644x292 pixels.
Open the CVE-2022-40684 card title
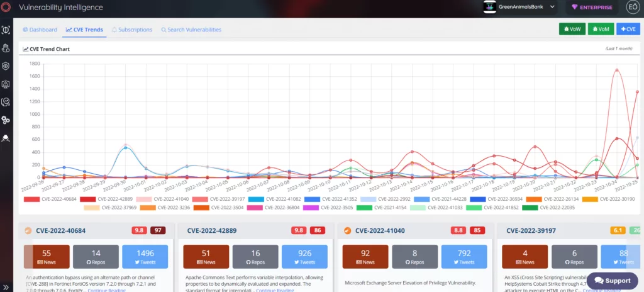pyautogui.click(x=61, y=231)
